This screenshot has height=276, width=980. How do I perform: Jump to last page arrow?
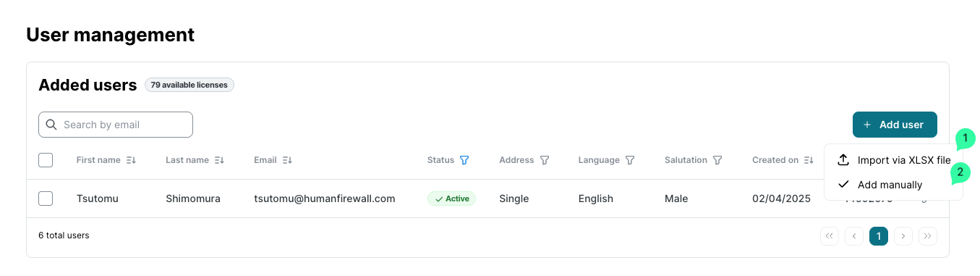click(928, 236)
